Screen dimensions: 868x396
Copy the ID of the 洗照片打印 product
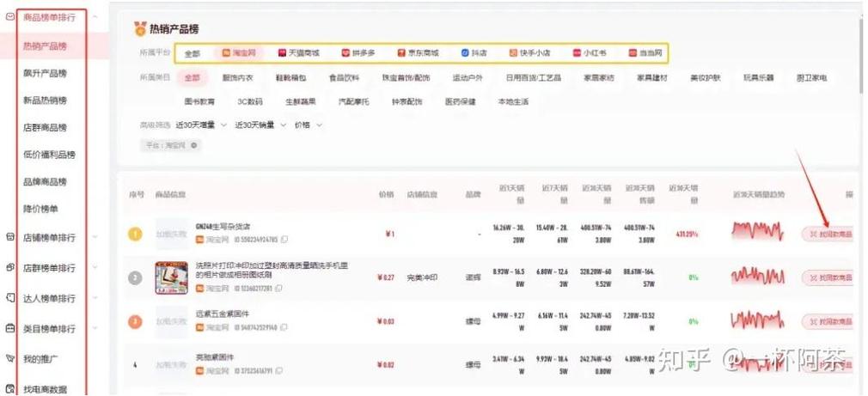tap(278, 288)
